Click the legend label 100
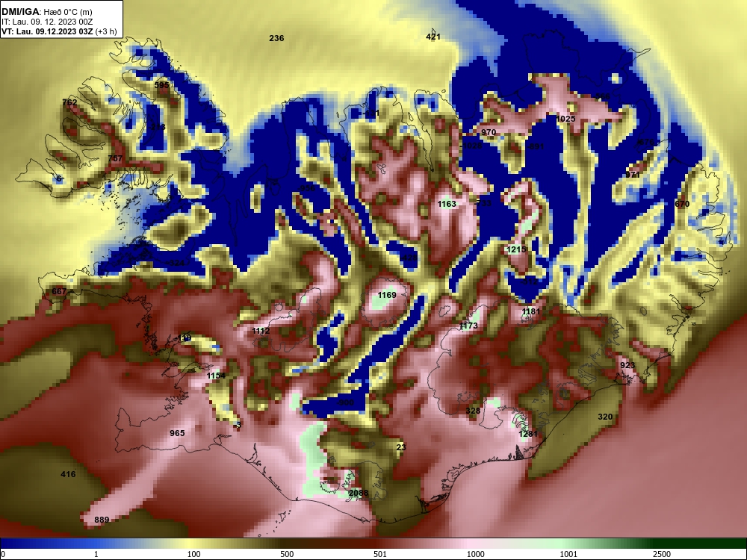 [193, 554]
